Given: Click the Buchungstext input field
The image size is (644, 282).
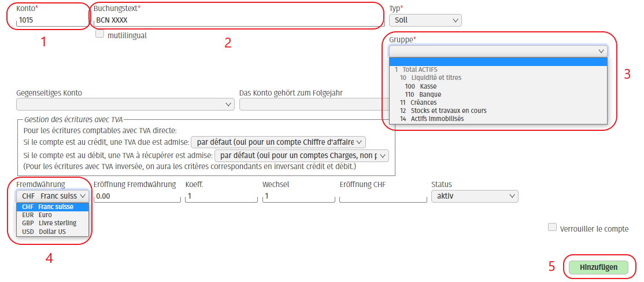Looking at the screenshot, I should pos(237,20).
